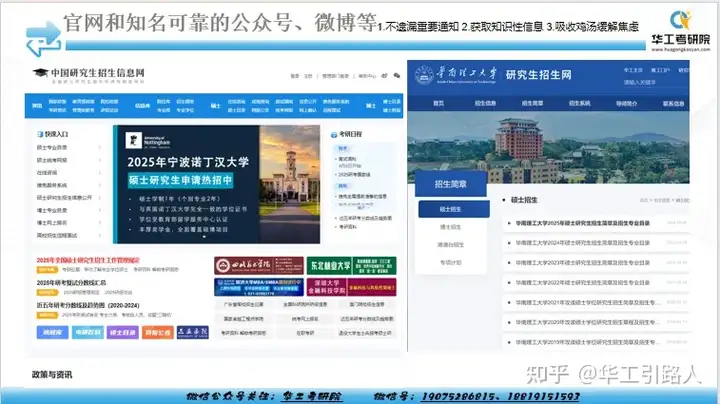Screen dimensions: 720x404
Task: Open 近五年研考分数线及趋势图 (2020-2024) headline
Action: (88, 305)
